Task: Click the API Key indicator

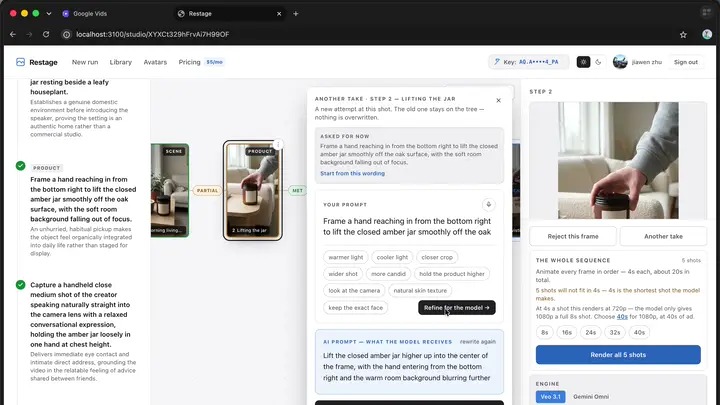Action: (x=529, y=62)
